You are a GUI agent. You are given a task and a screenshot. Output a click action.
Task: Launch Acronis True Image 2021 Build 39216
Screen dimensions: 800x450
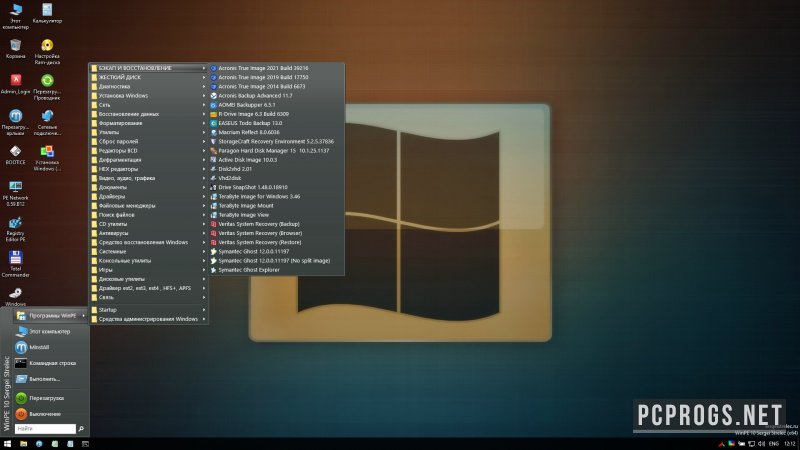tap(276, 68)
